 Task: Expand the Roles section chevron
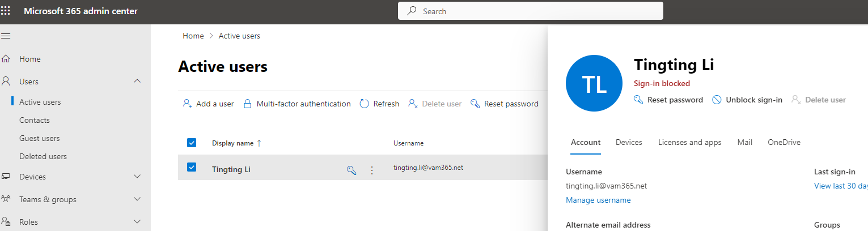click(137, 222)
